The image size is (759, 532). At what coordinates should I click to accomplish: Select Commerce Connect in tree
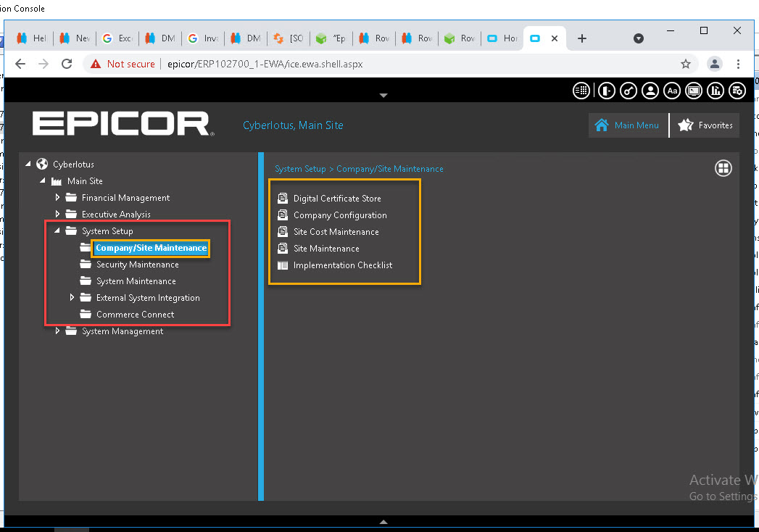pyautogui.click(x=135, y=314)
